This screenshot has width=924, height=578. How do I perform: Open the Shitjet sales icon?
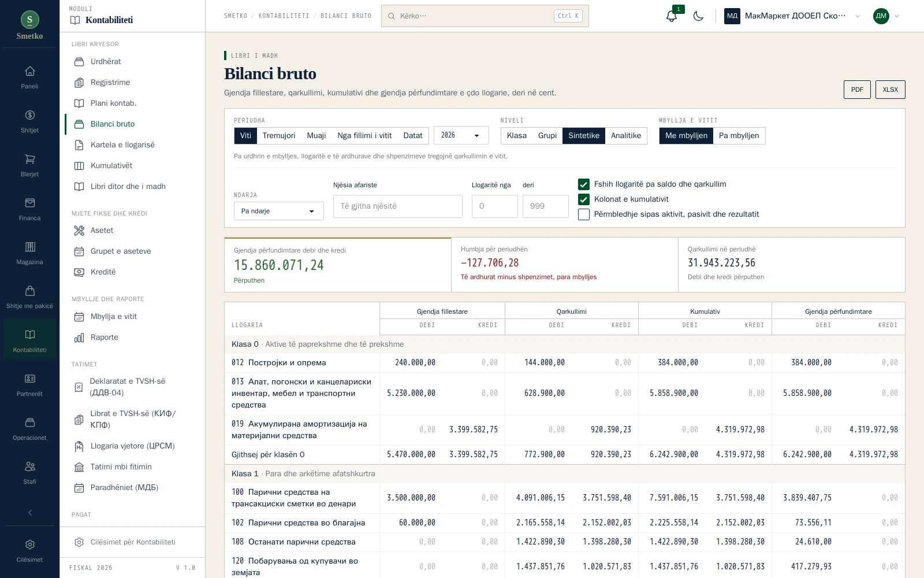[29, 116]
